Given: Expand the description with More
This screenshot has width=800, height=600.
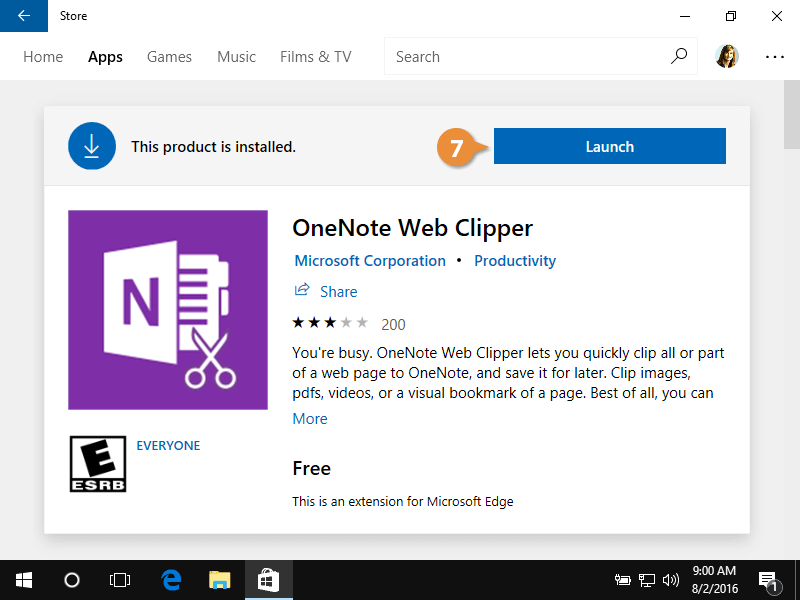Looking at the screenshot, I should [310, 419].
